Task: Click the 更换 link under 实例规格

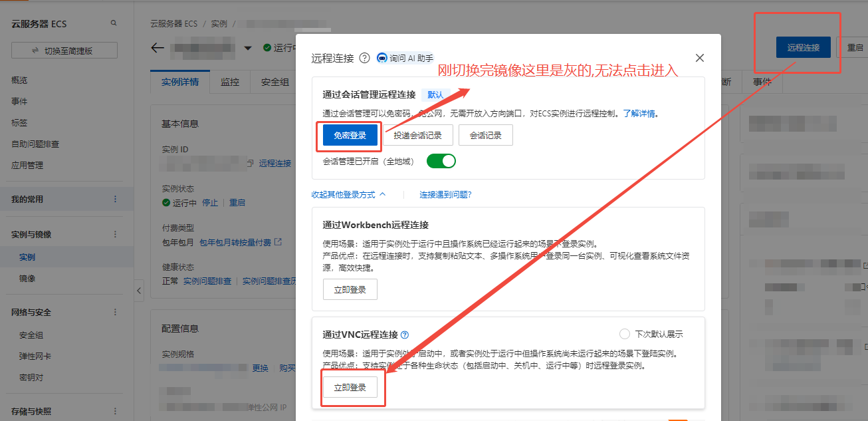Action: 260,368
